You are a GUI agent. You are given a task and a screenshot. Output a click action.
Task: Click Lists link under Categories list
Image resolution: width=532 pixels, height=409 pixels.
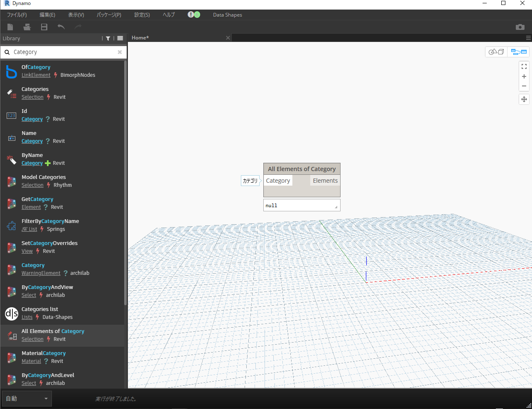coord(27,317)
